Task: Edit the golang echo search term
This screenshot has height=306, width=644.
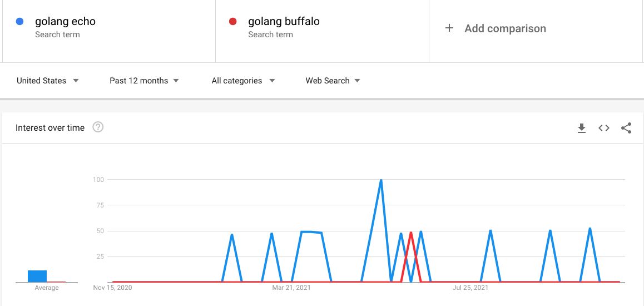Action: coord(65,21)
